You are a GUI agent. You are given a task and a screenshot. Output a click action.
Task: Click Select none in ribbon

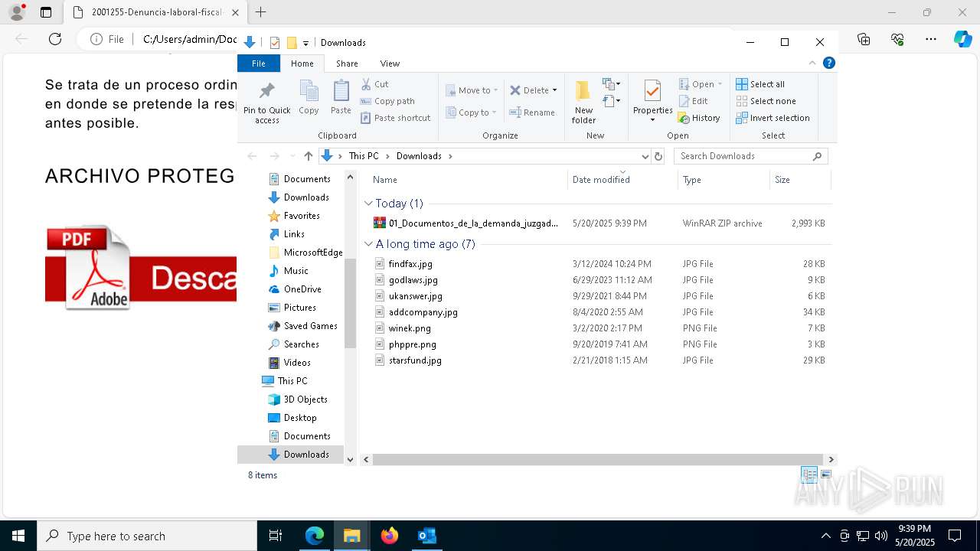766,101
